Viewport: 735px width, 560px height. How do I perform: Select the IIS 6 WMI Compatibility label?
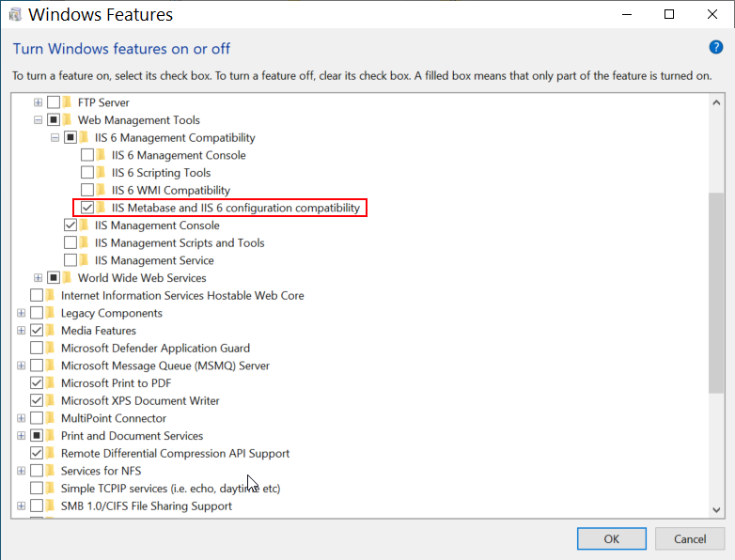[171, 190]
